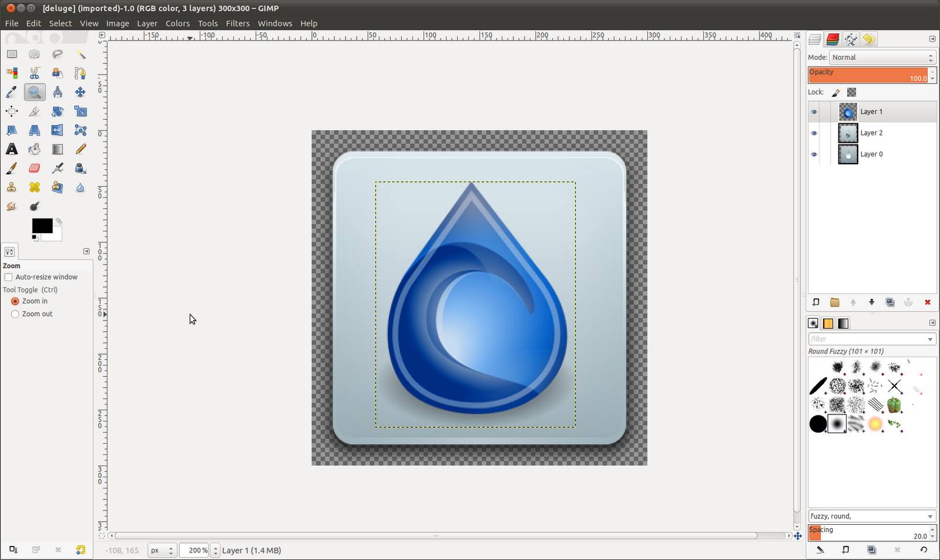Activate the Paths tool in toolbox
940x560 pixels.
pyautogui.click(x=80, y=73)
